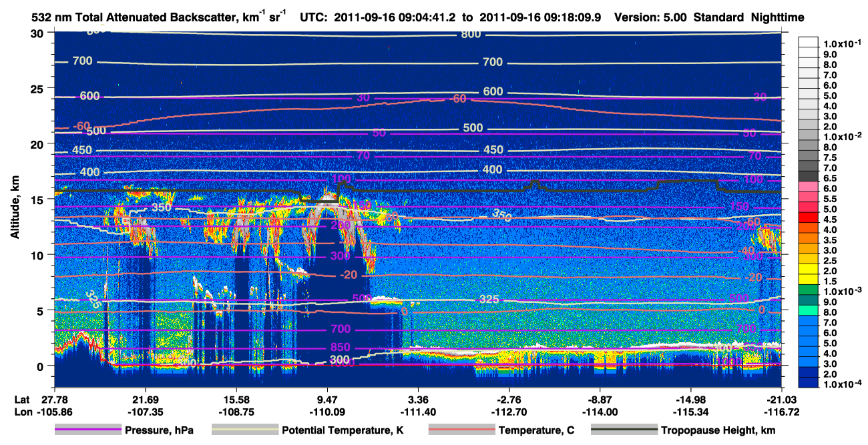The width and height of the screenshot is (868, 445).
Task: Click the longitude value -116.72
Action: point(782,411)
